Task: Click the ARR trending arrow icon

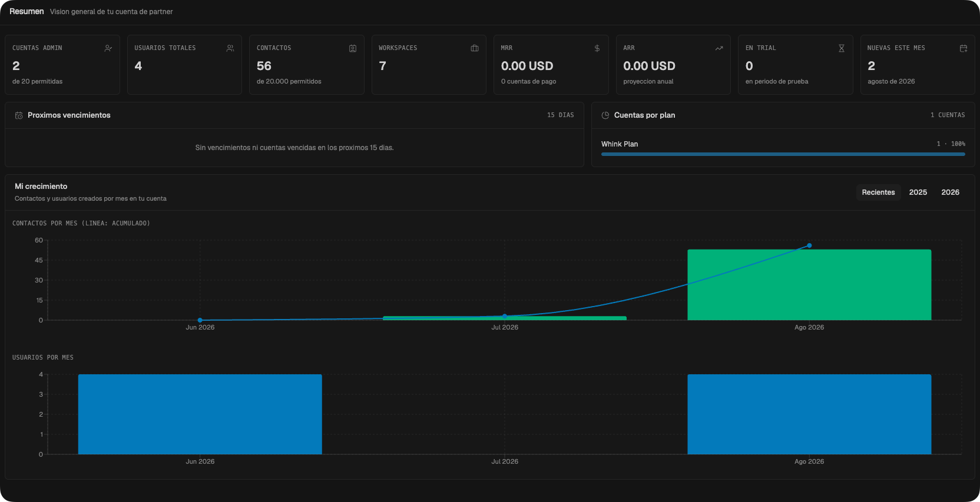Action: 719,48
